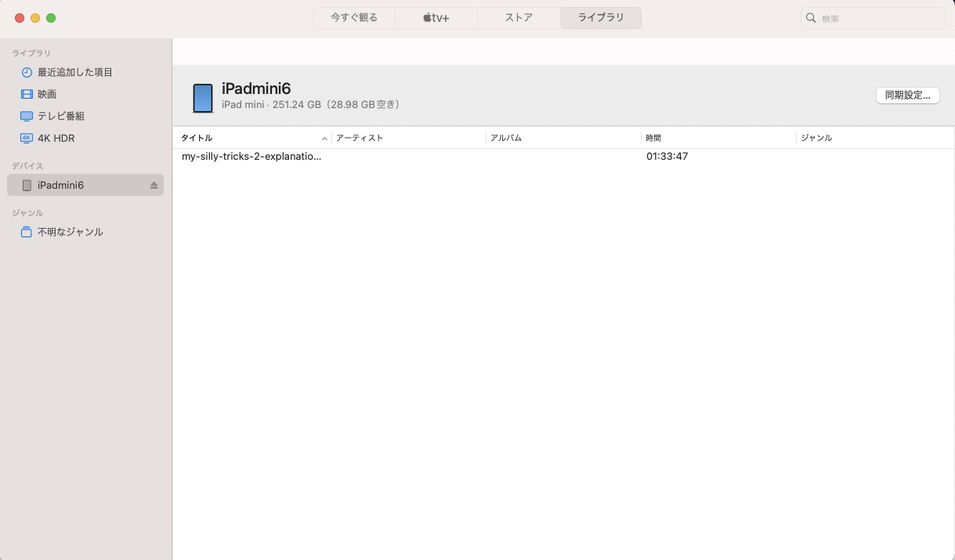Eject the iPadmini6 device
The width and height of the screenshot is (955, 560).
pos(154,186)
